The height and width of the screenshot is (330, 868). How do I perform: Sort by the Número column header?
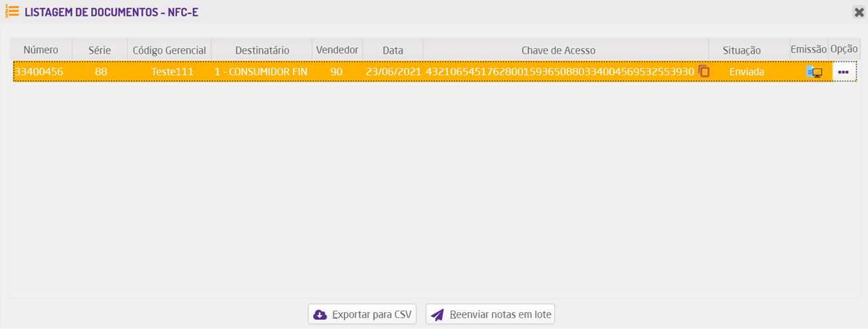[x=41, y=50]
